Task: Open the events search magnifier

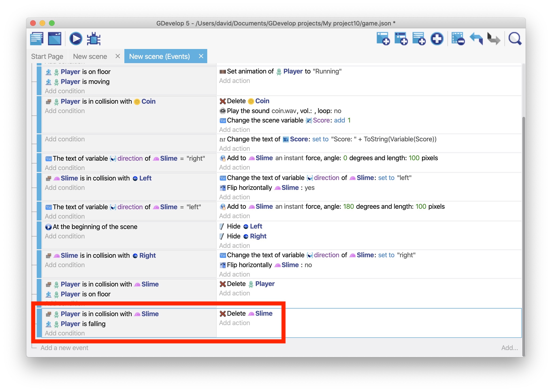Action: tap(515, 39)
